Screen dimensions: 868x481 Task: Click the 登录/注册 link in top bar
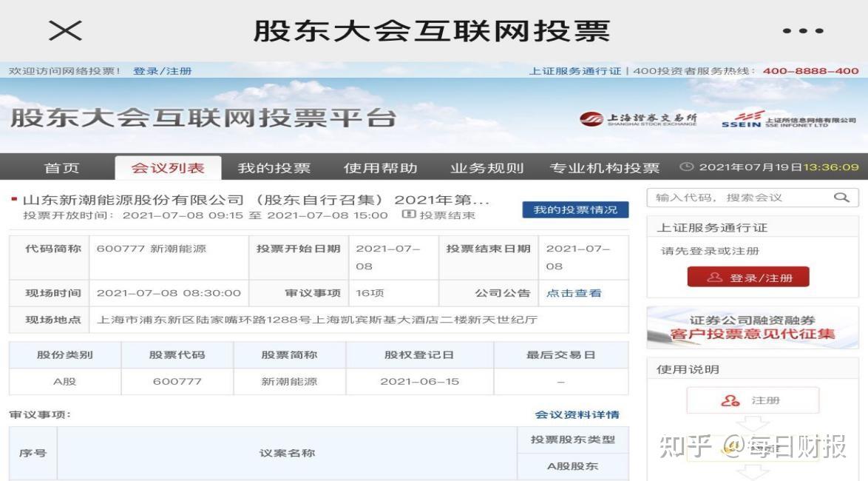coord(162,71)
